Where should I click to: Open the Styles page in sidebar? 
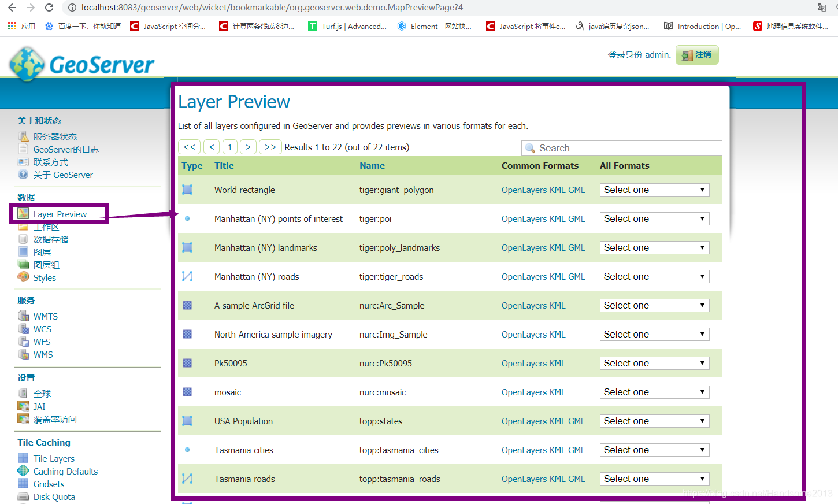point(45,278)
